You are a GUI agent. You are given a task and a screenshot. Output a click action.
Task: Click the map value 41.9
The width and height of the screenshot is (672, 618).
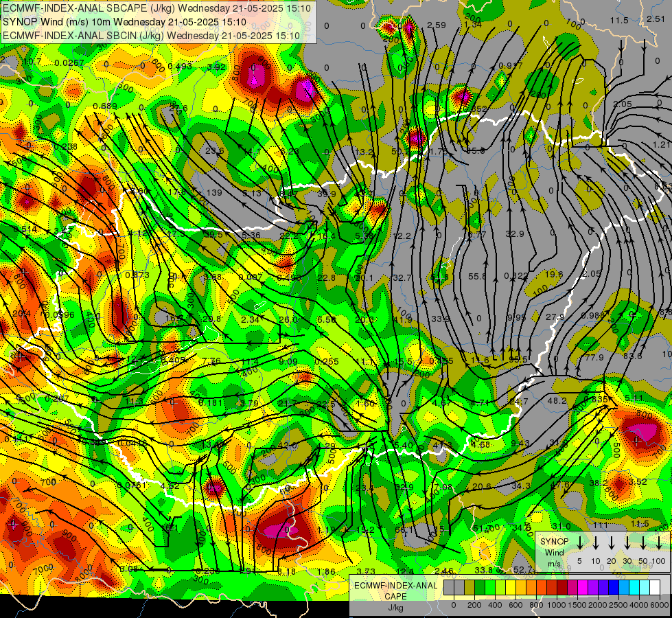[402, 319]
